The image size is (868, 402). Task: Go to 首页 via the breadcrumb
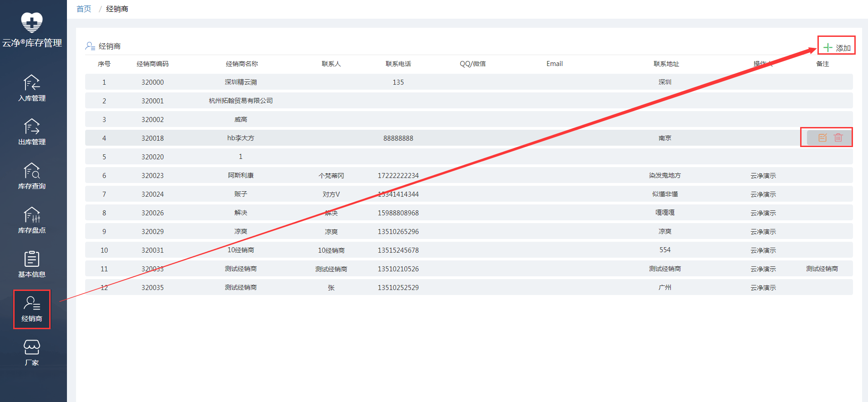(x=84, y=9)
